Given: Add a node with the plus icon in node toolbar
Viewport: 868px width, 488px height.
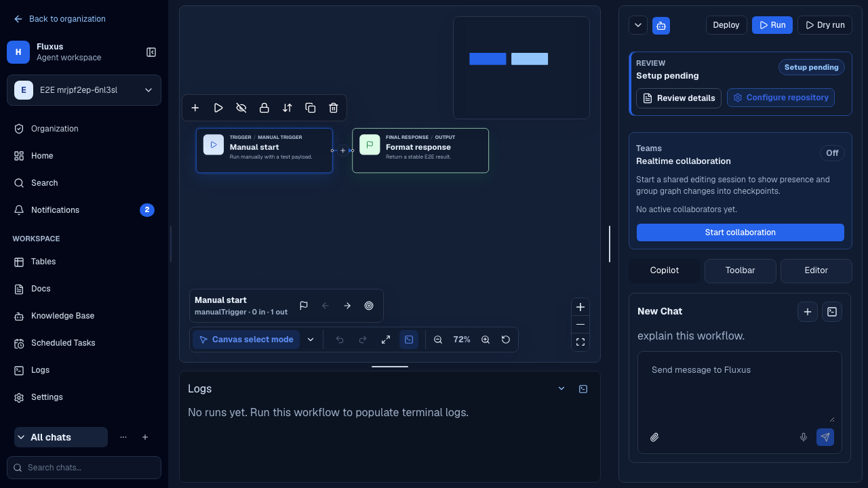Looking at the screenshot, I should click(x=195, y=108).
